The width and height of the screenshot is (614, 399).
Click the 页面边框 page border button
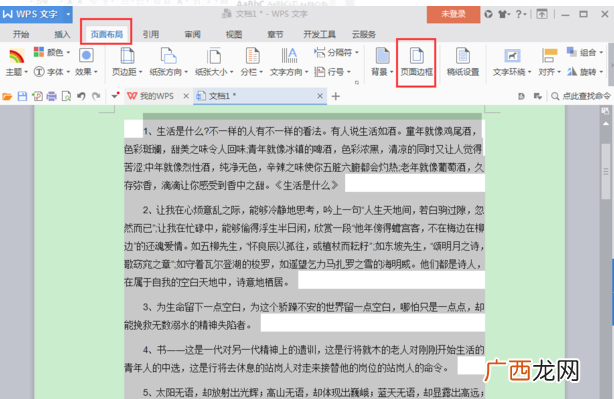tap(416, 62)
